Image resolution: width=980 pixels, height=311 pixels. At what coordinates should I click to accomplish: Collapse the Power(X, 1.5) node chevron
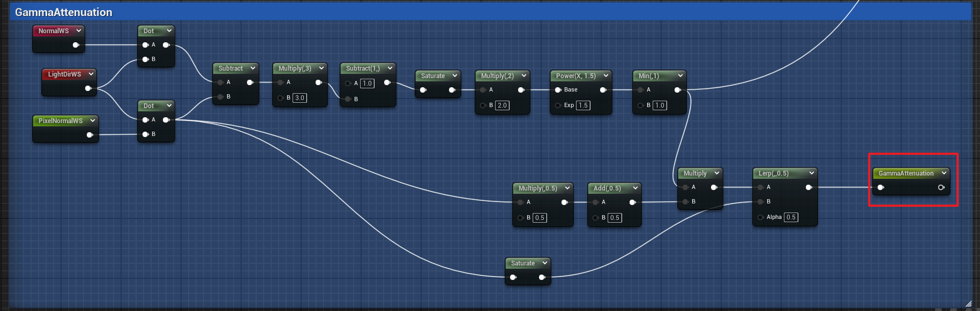pyautogui.click(x=605, y=76)
